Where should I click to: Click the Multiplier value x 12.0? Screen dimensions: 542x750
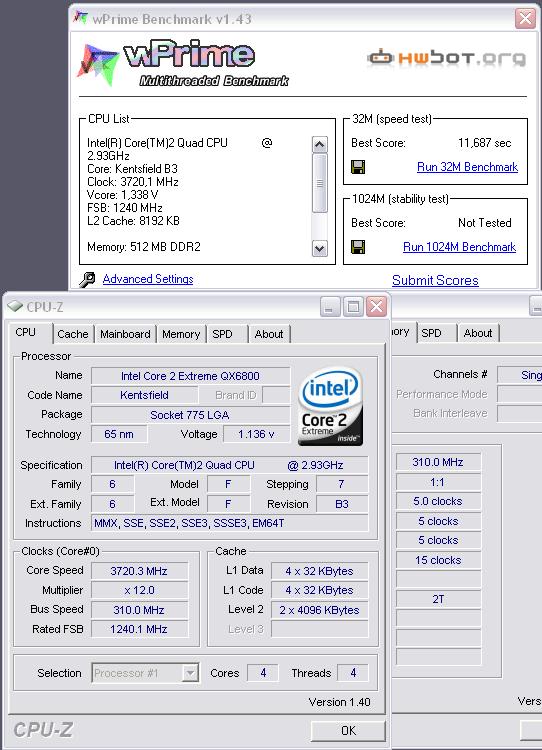(x=139, y=590)
